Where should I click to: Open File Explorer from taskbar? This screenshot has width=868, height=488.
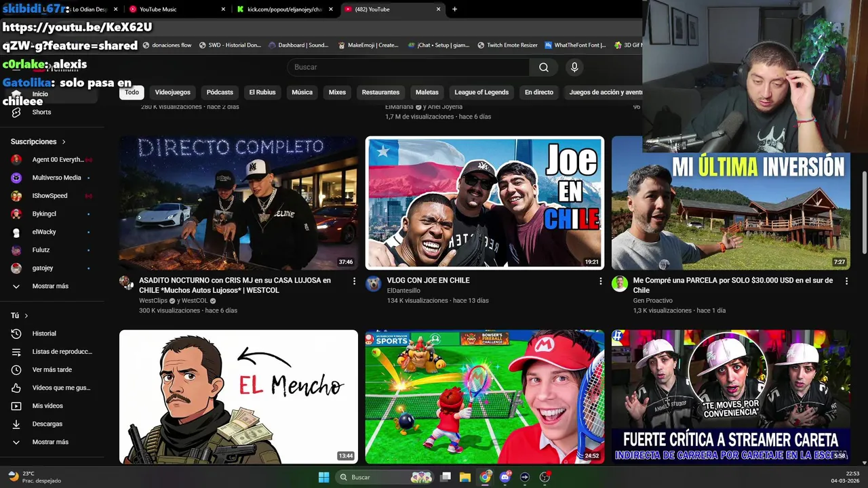coord(465,477)
